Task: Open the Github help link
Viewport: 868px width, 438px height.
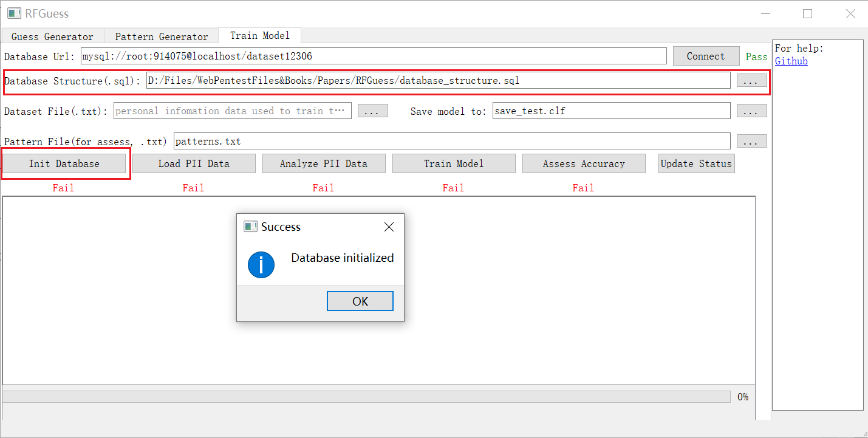Action: pyautogui.click(x=791, y=61)
